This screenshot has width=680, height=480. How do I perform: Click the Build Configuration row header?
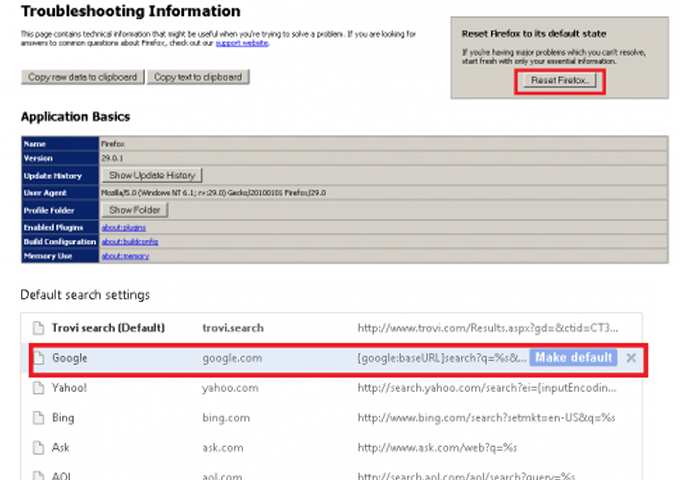(60, 242)
